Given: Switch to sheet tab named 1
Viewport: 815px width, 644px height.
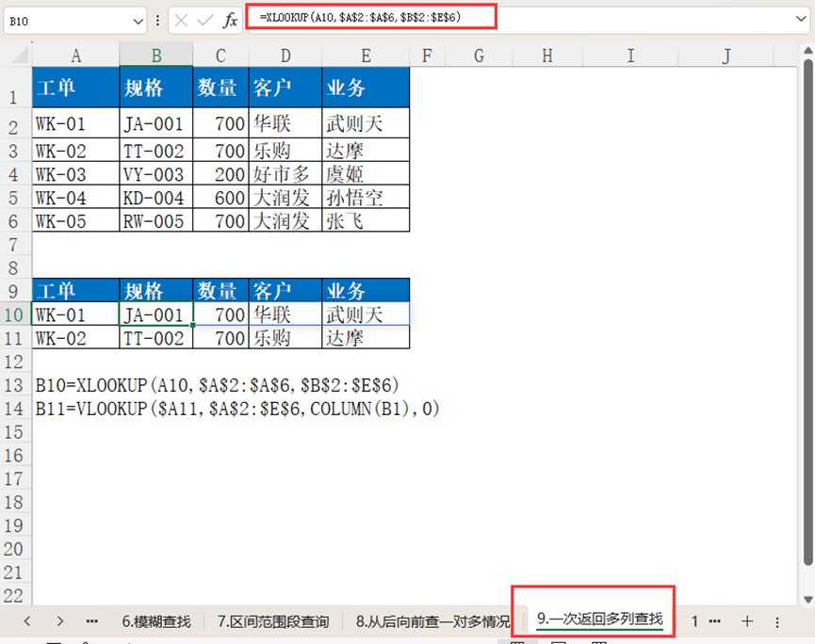Looking at the screenshot, I should click(694, 621).
